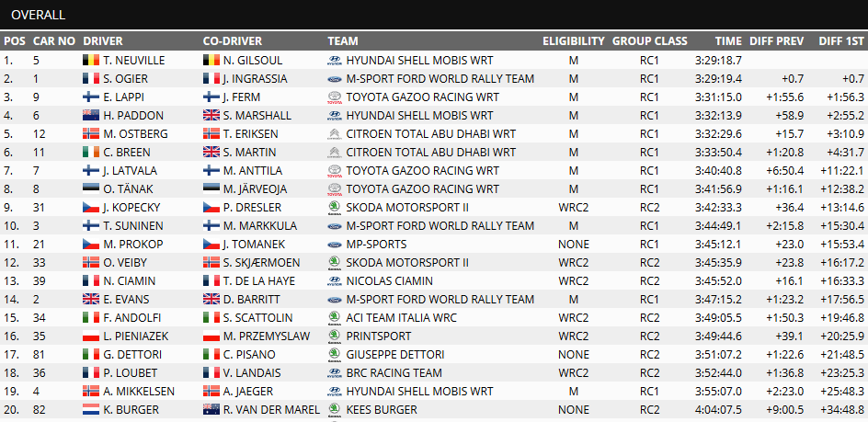The image size is (868, 422).
Task: Click driver name P. LOUBET
Action: [130, 373]
